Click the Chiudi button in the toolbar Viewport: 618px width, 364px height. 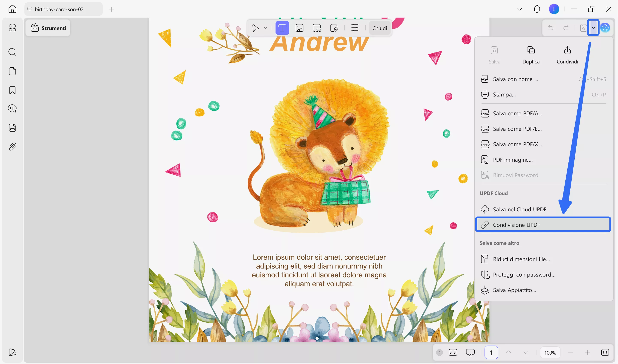point(380,28)
